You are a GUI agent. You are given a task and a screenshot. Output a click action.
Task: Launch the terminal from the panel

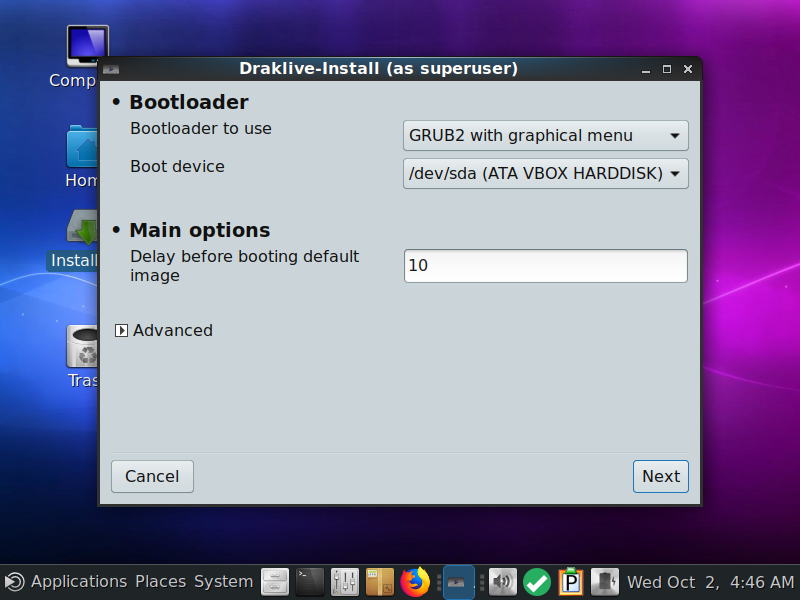click(310, 582)
